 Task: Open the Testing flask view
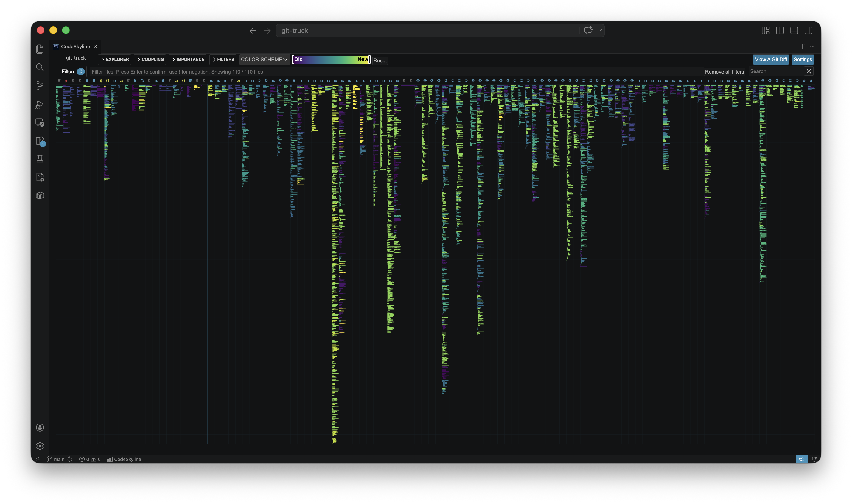40,159
